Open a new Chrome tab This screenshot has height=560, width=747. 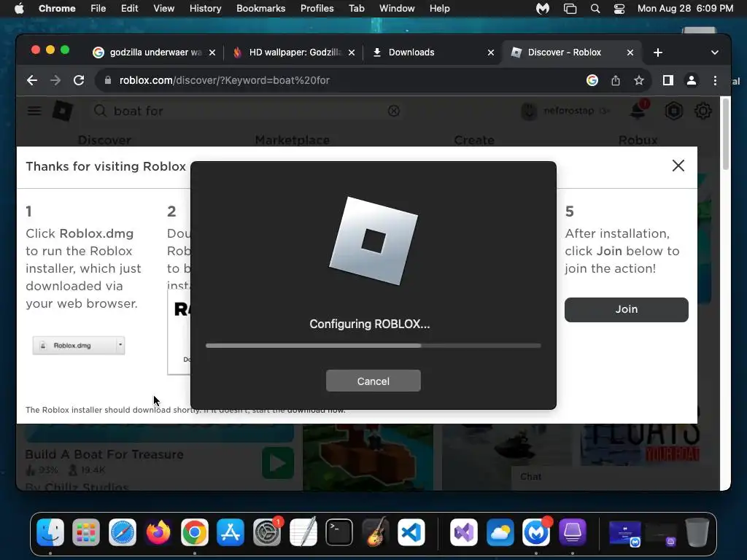[x=658, y=52]
